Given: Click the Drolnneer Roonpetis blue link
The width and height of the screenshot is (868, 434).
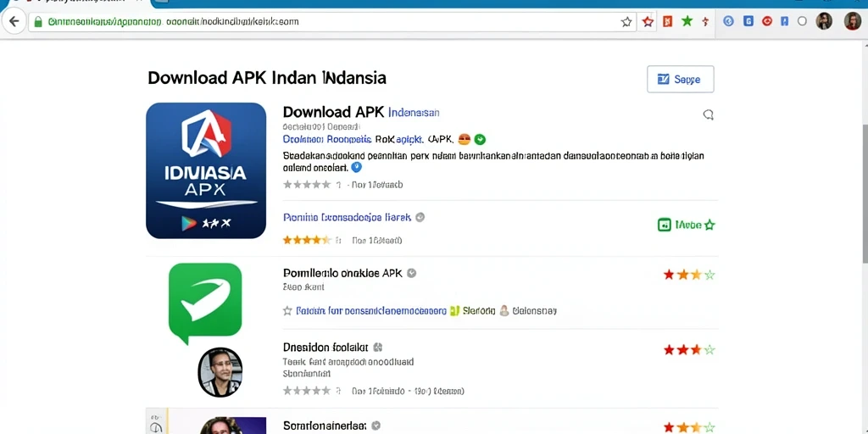Looking at the screenshot, I should pyautogui.click(x=326, y=139).
